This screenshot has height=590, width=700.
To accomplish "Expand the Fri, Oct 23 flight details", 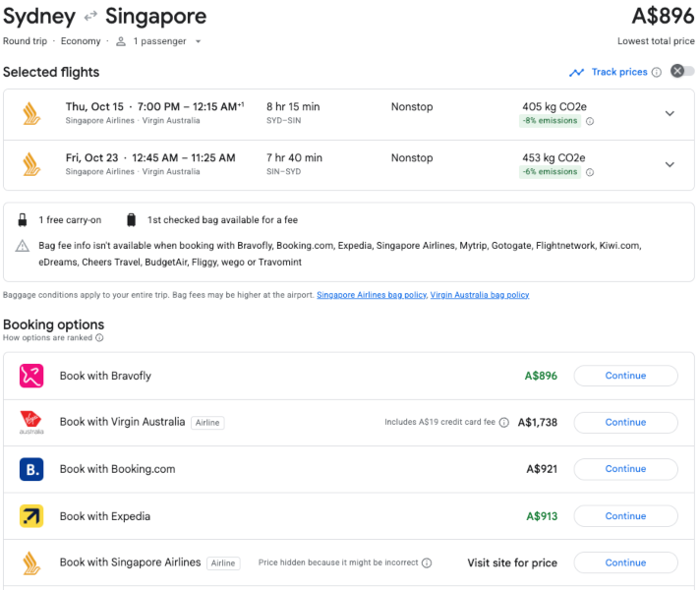I will click(x=670, y=164).
